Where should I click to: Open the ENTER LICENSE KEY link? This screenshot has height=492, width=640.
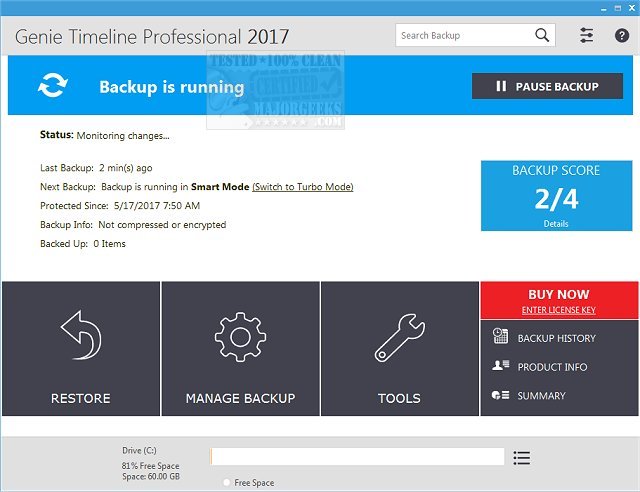pyautogui.click(x=559, y=310)
